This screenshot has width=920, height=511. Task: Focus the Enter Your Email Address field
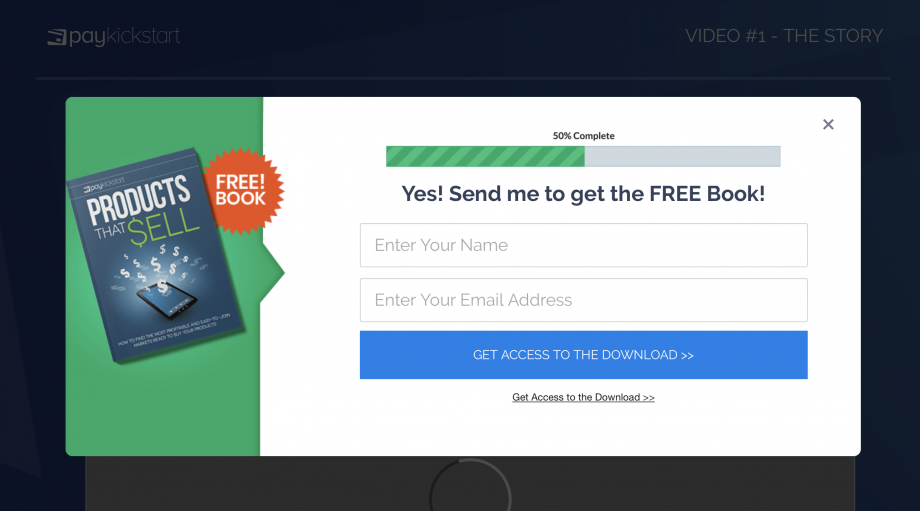[x=583, y=300]
